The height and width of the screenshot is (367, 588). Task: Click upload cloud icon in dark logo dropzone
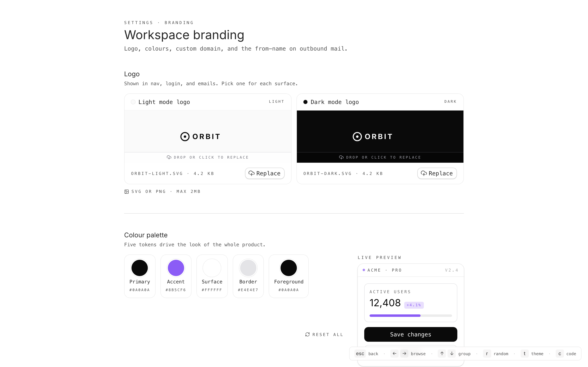pos(341,158)
